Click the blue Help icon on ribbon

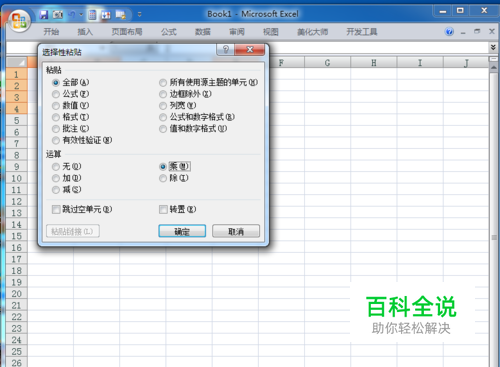coord(449,32)
